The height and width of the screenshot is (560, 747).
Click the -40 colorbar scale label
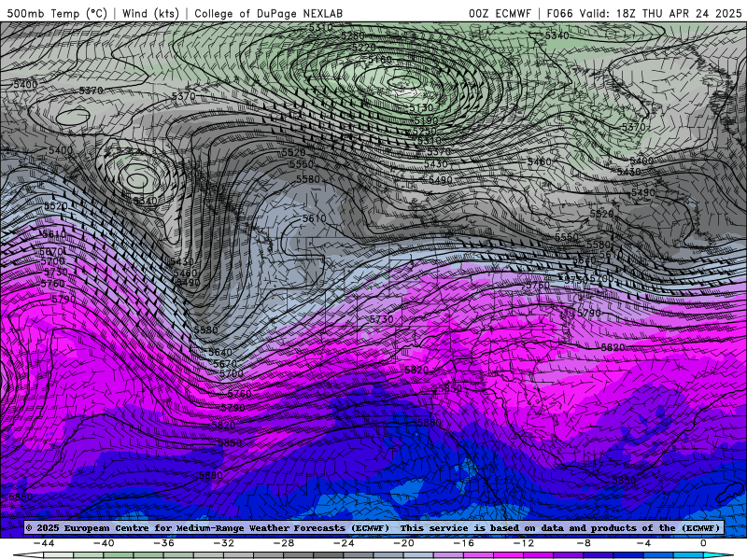coord(104,543)
